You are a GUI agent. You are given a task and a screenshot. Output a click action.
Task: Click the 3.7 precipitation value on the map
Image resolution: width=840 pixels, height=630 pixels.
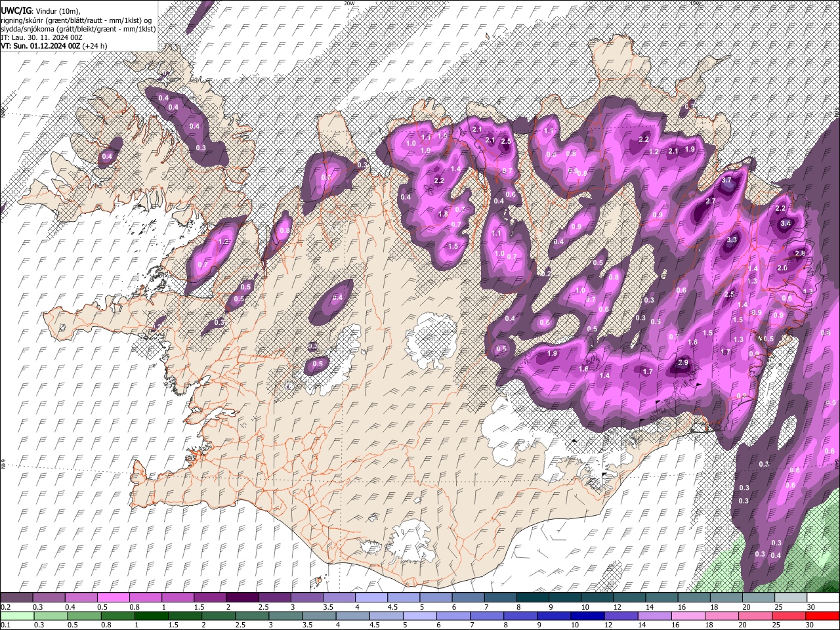(x=726, y=180)
